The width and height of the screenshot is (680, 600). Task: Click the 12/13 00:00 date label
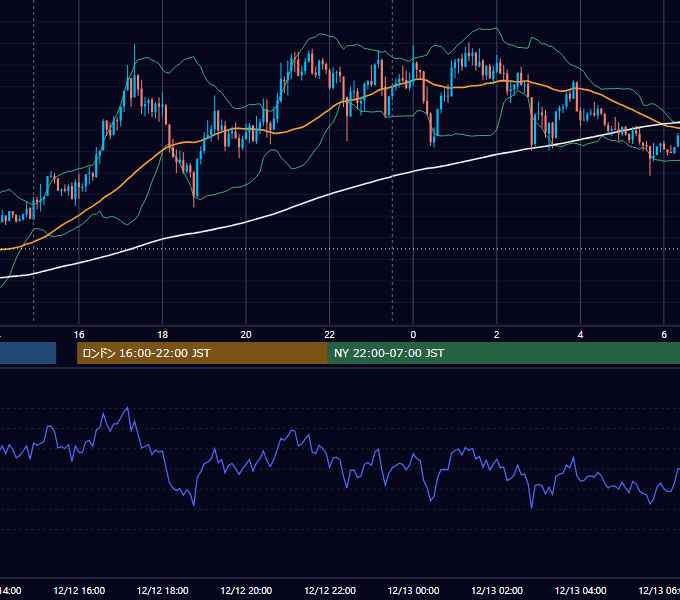pyautogui.click(x=413, y=590)
